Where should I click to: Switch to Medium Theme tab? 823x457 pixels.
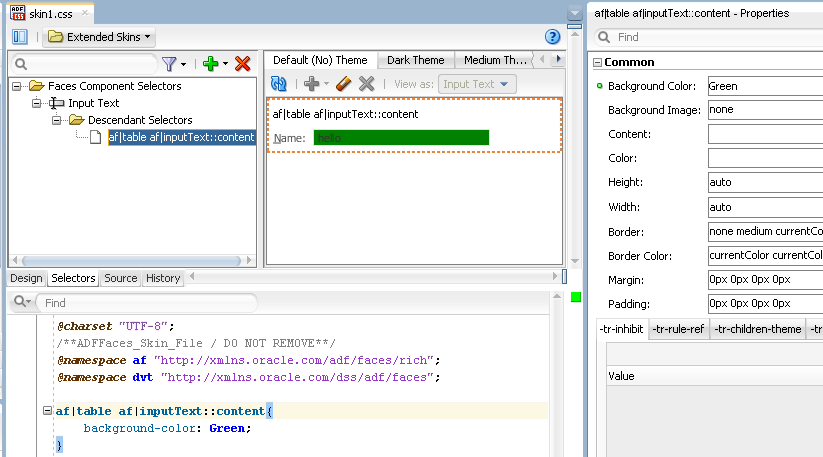[494, 60]
